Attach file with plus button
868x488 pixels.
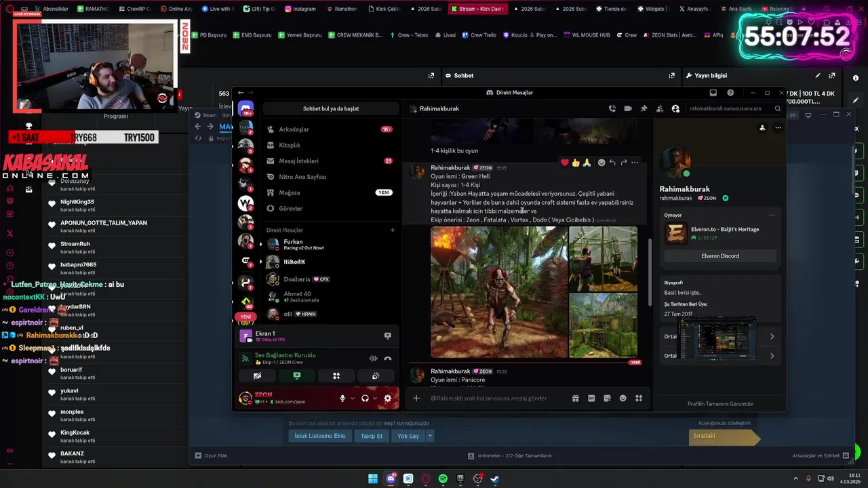click(x=416, y=399)
